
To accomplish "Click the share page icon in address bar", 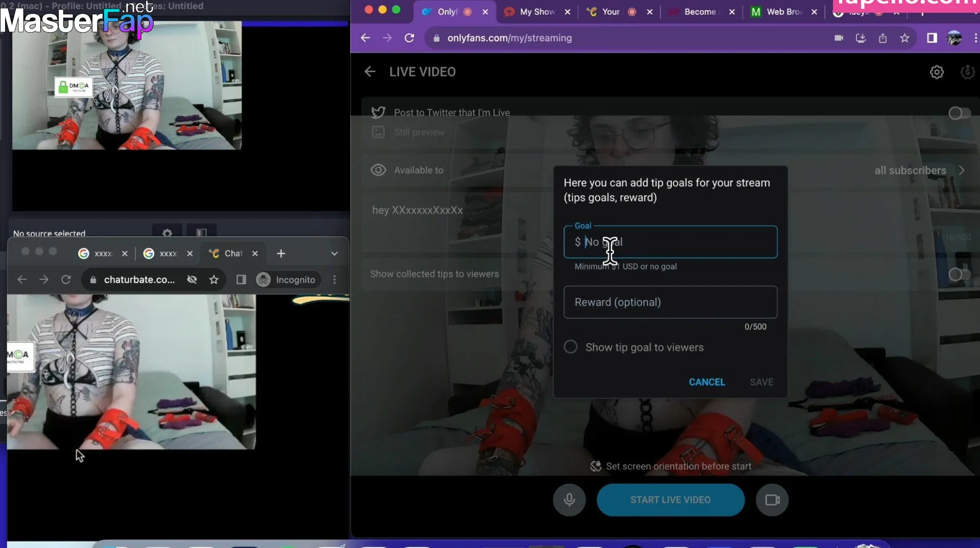I will click(883, 38).
